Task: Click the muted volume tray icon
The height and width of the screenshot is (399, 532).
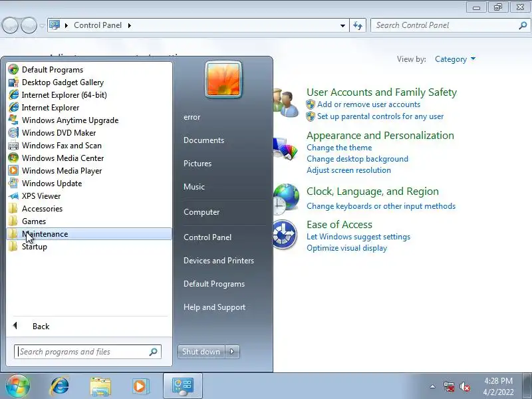Action: point(464,386)
